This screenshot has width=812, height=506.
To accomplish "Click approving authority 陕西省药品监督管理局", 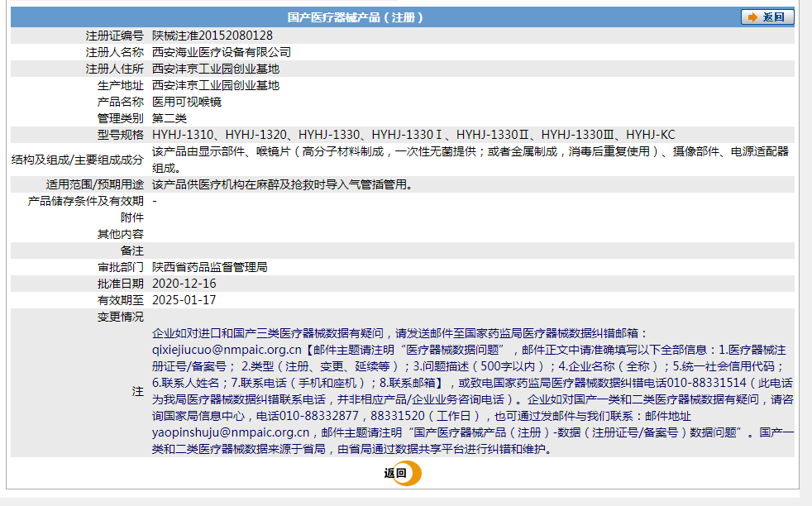I will pos(210,267).
